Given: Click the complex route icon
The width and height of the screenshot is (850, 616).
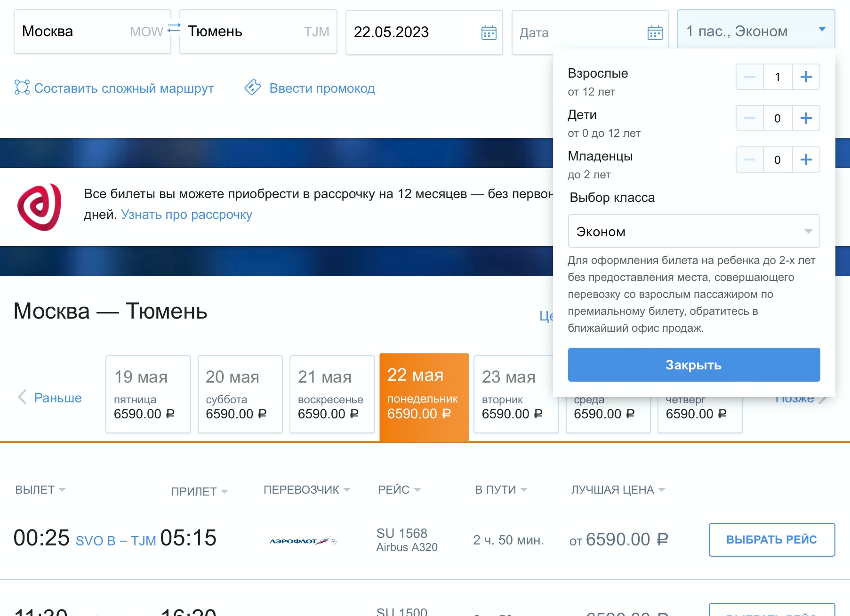Looking at the screenshot, I should pos(22,88).
